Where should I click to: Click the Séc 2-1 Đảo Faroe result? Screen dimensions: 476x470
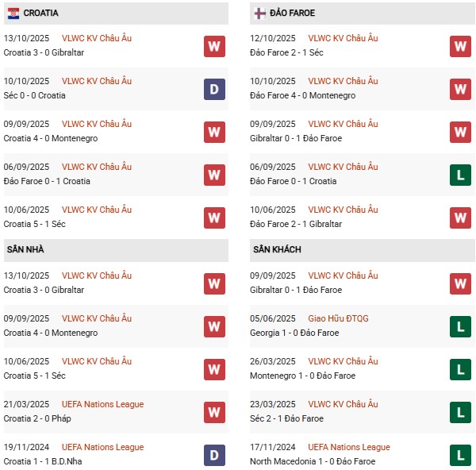[286, 418]
